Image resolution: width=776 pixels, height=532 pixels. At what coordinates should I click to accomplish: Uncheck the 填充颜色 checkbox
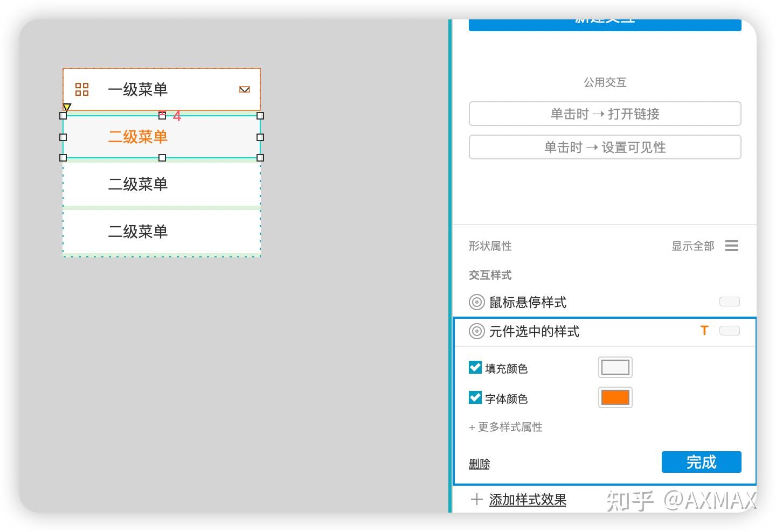coord(475,367)
